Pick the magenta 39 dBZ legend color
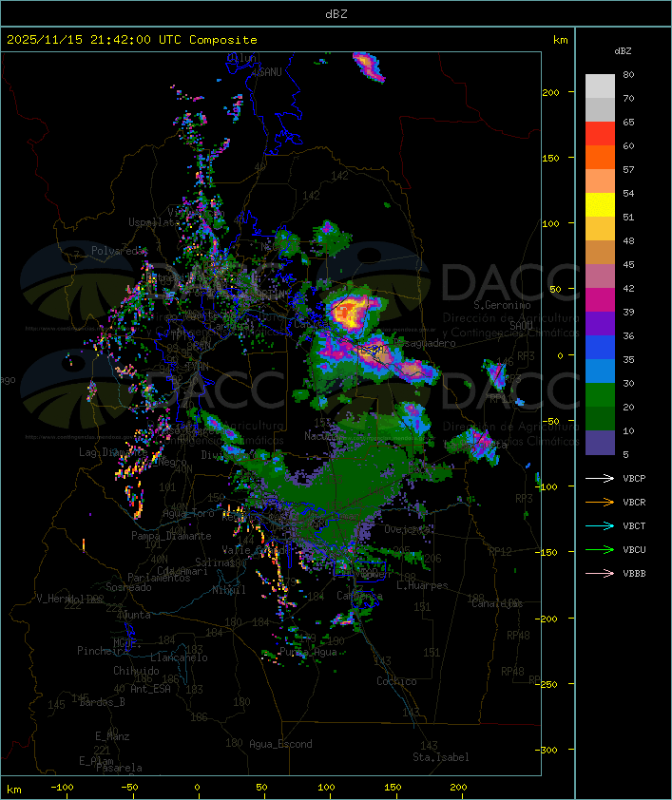 pyautogui.click(x=600, y=300)
